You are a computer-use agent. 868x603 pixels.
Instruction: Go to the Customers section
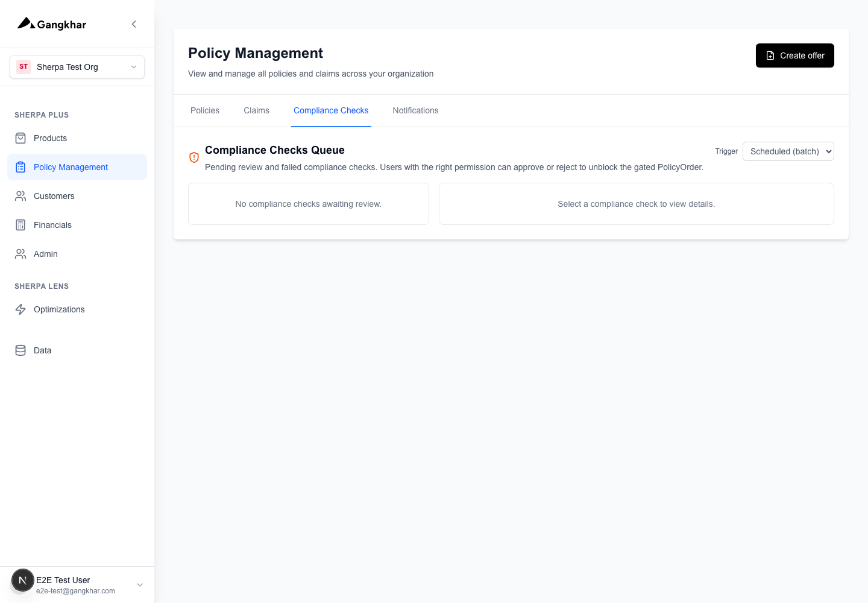tap(77, 196)
